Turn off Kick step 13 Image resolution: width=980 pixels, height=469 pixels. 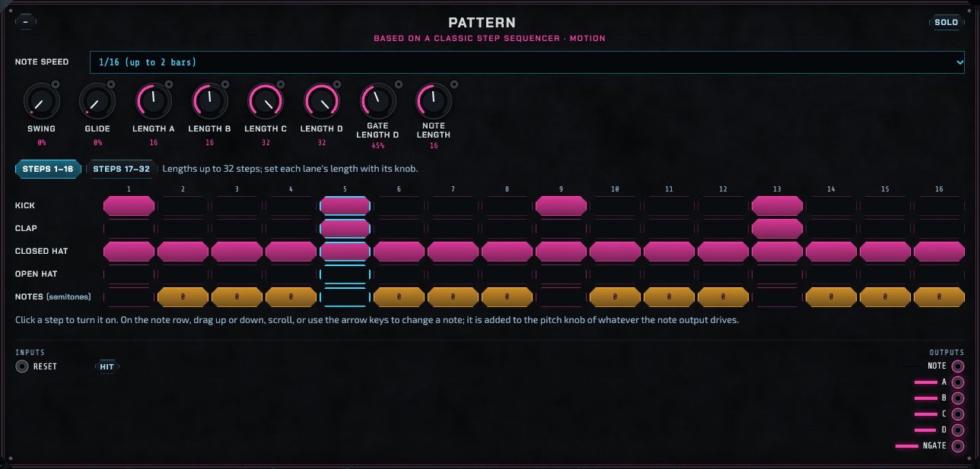click(778, 205)
